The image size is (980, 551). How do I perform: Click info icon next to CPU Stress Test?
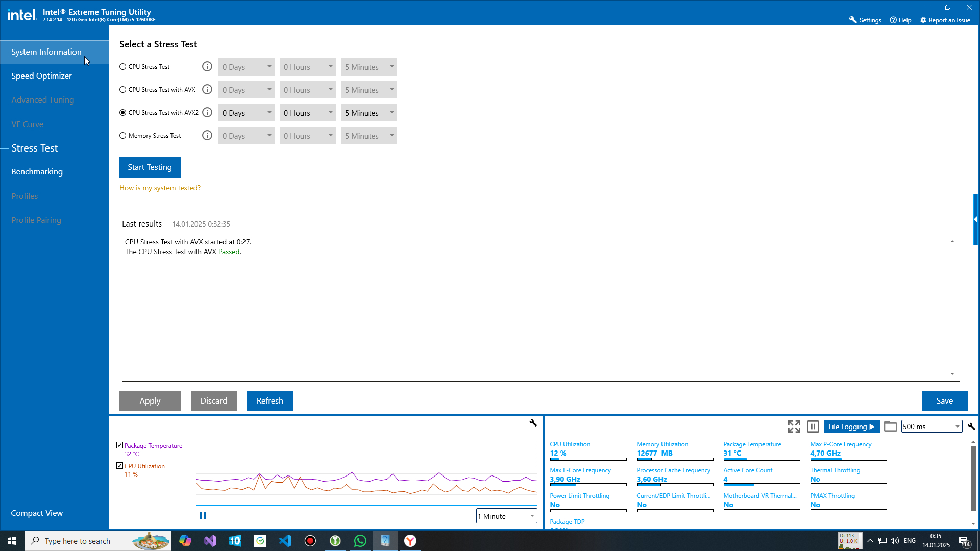tap(207, 67)
